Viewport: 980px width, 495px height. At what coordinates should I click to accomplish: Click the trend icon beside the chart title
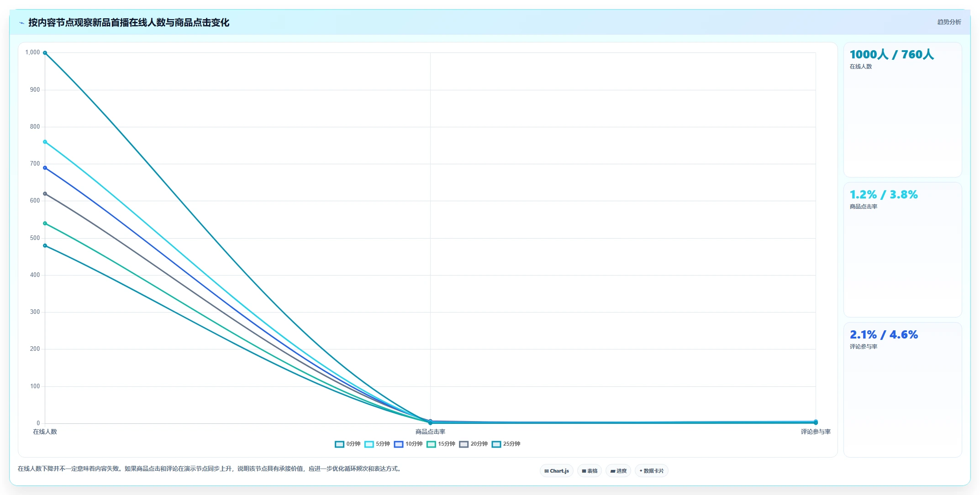point(21,23)
